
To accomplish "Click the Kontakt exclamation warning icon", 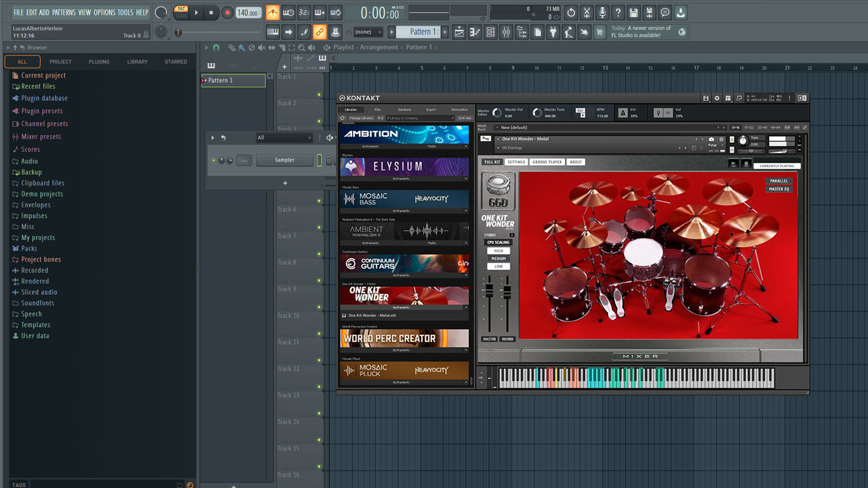I will point(789,98).
